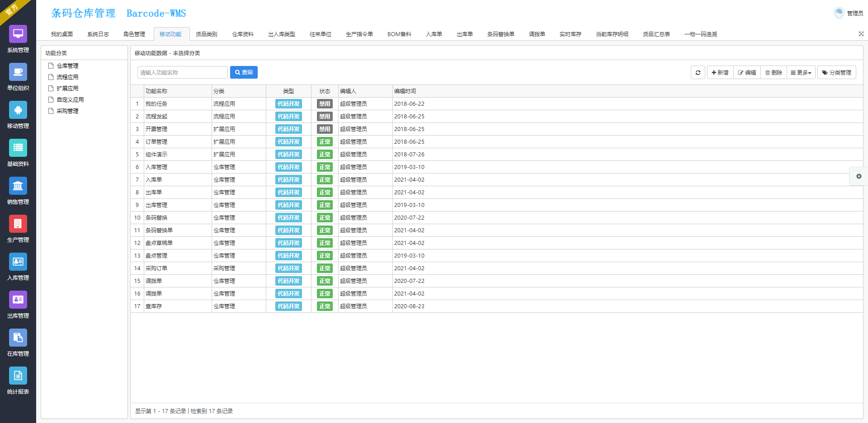Click the 删除 button

774,72
